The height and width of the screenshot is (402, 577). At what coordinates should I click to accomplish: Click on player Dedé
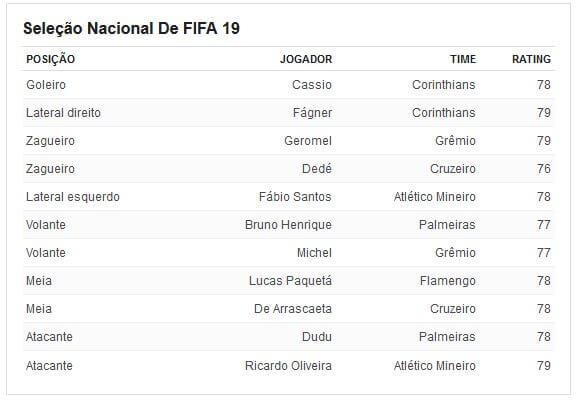[x=317, y=169]
